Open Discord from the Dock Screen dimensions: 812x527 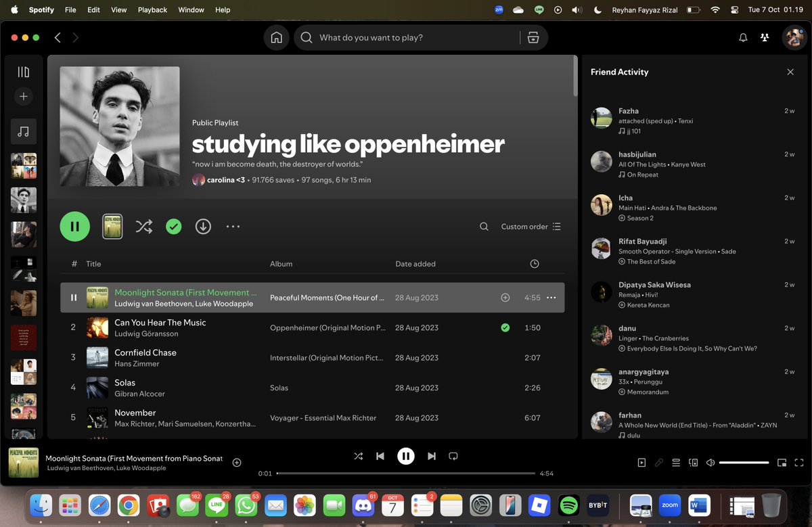(x=363, y=505)
